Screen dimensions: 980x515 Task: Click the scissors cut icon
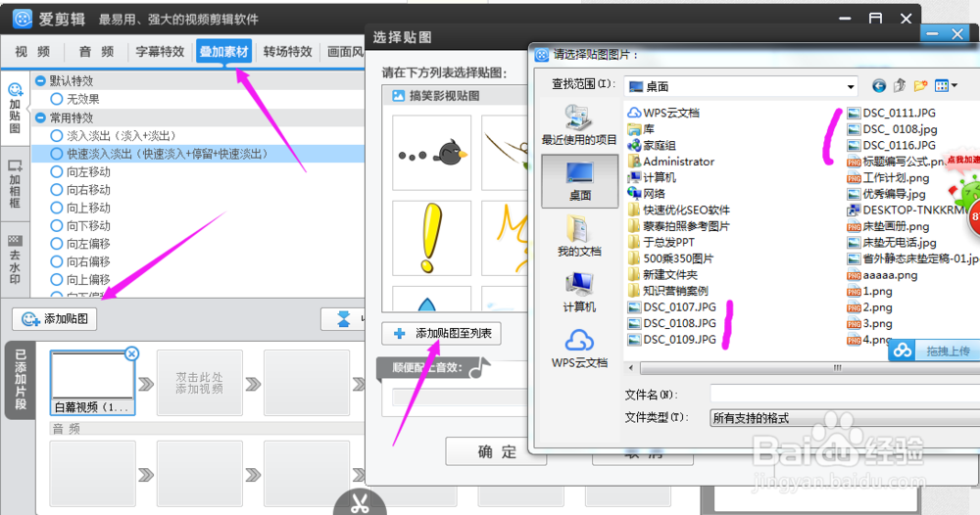coord(360,503)
